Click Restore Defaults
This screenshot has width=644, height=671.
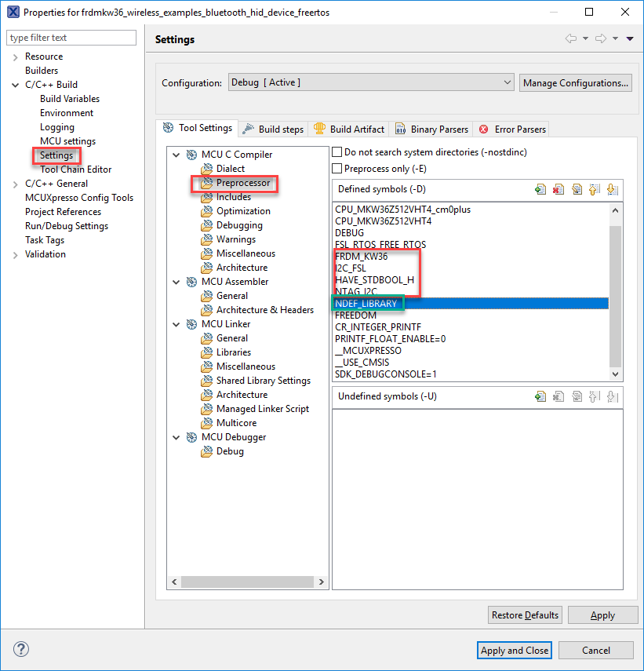[x=525, y=615]
